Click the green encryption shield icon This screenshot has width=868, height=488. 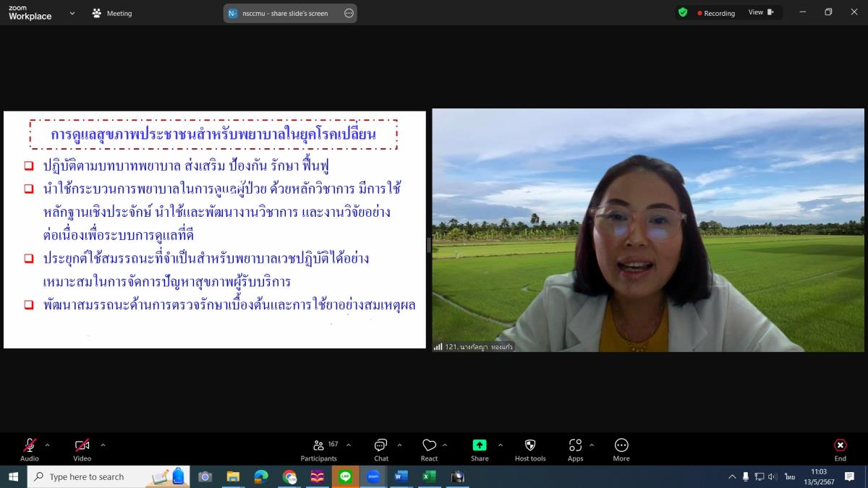click(x=683, y=12)
